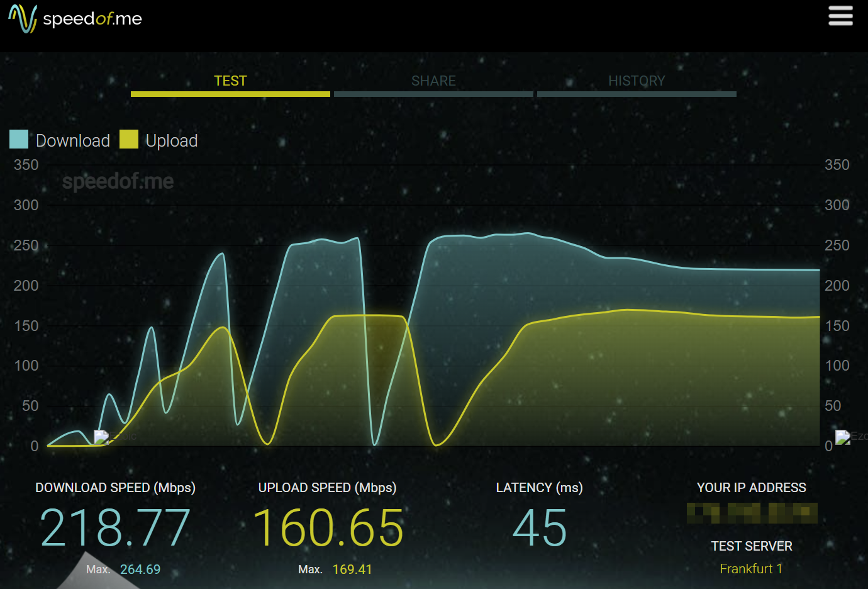Click the Download legend label
The image size is (868, 589).
73,140
